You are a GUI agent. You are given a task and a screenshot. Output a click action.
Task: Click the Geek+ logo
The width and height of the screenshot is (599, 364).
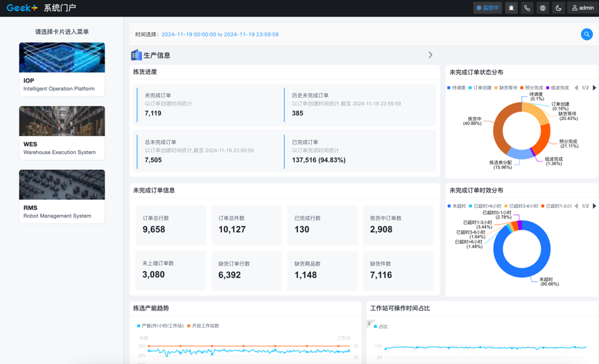click(22, 8)
